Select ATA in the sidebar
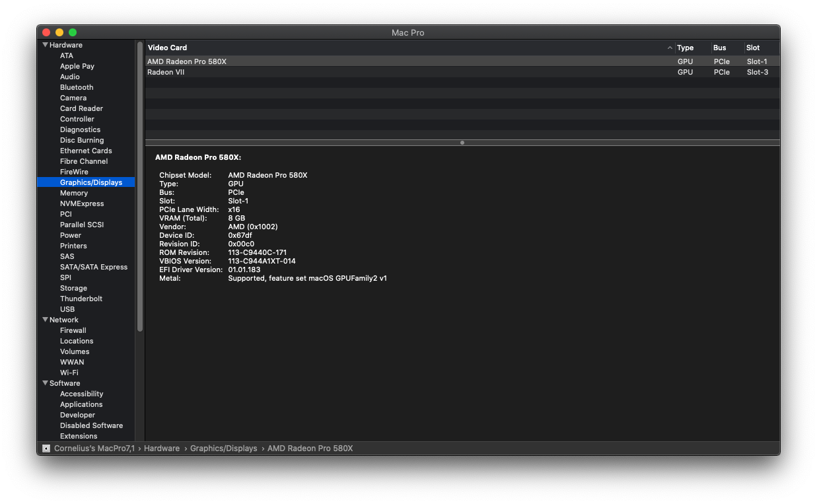The image size is (817, 504). tap(67, 55)
